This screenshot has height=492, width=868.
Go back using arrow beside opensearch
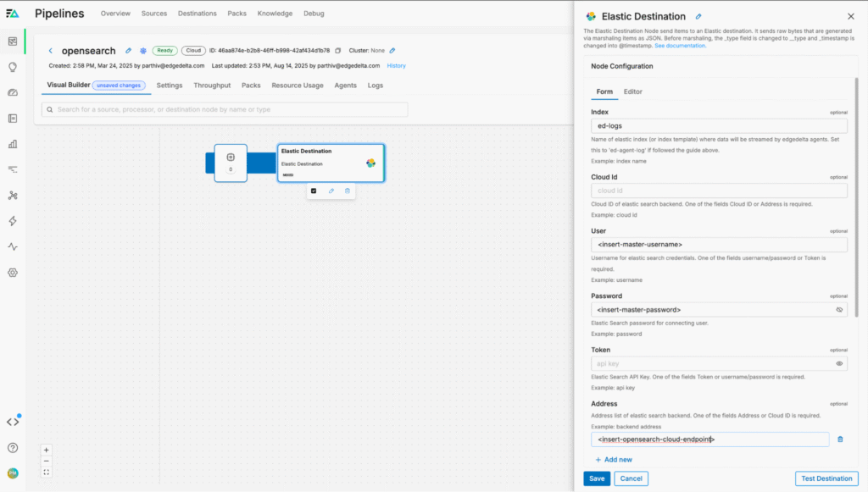(50, 50)
